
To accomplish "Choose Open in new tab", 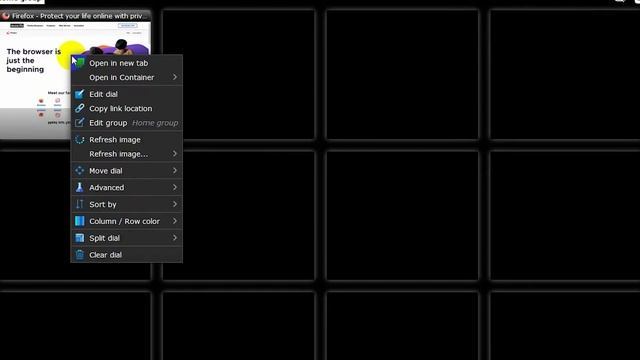I will tap(127, 63).
